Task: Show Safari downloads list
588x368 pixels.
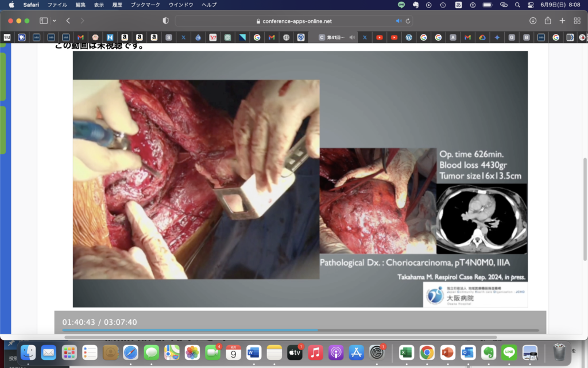Action: [533, 21]
